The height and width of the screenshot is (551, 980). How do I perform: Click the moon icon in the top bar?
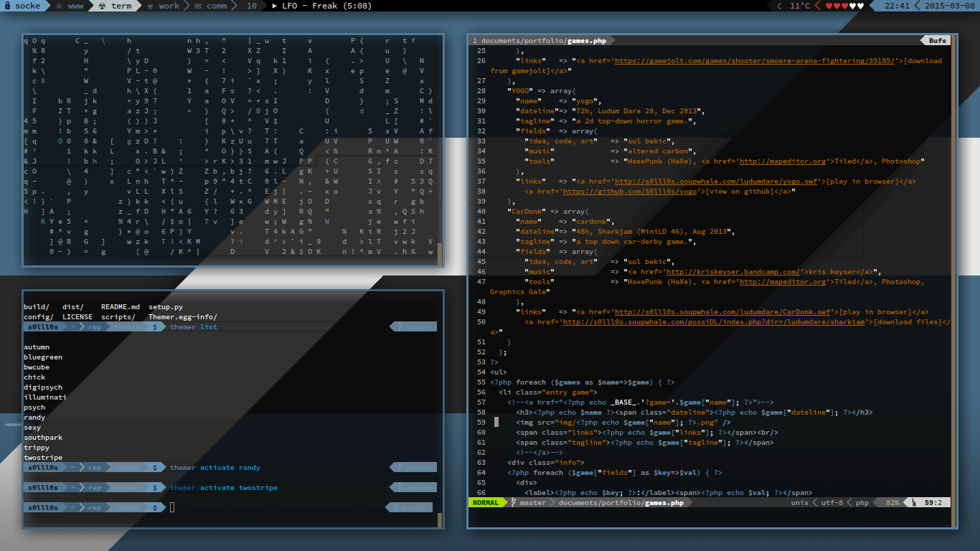point(780,6)
